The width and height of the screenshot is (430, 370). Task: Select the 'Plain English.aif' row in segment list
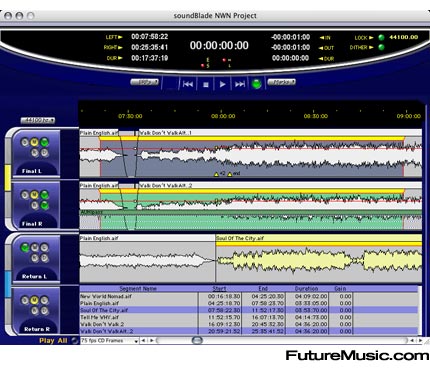249,303
